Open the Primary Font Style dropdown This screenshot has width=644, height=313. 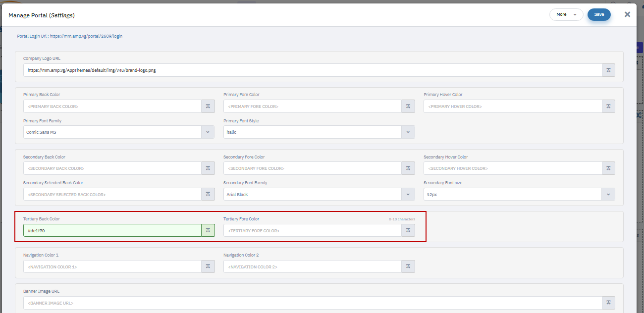click(408, 132)
